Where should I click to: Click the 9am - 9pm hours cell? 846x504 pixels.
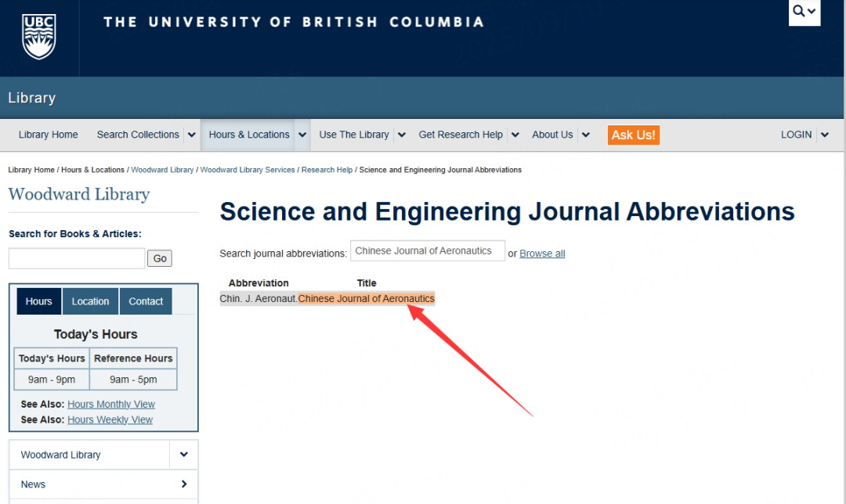tap(52, 380)
